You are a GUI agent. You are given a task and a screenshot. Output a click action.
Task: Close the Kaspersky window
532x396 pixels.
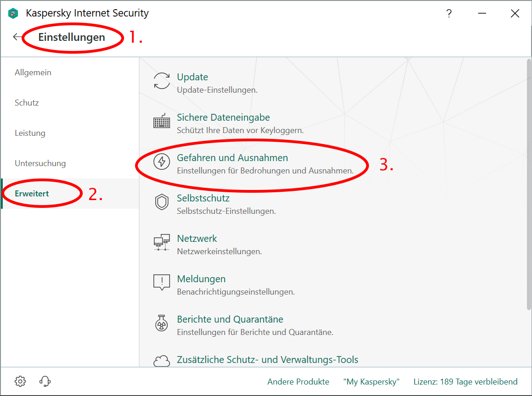(x=515, y=14)
